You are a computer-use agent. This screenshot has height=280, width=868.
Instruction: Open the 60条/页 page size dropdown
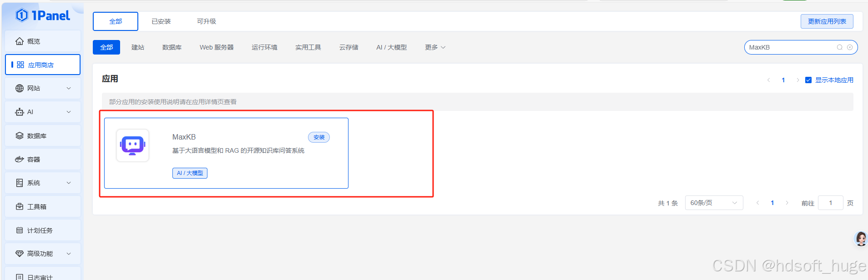pos(714,203)
